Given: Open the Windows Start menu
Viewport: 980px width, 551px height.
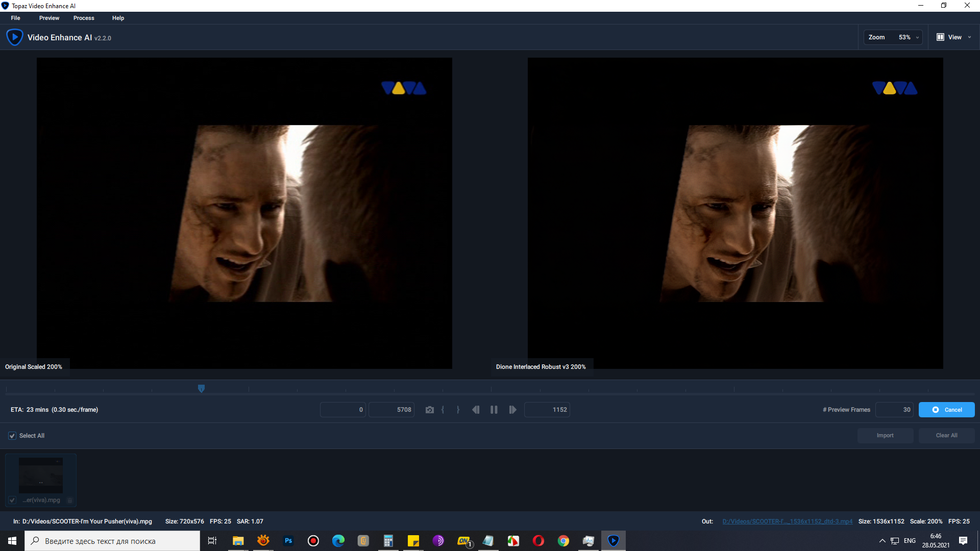Looking at the screenshot, I should pos(12,541).
